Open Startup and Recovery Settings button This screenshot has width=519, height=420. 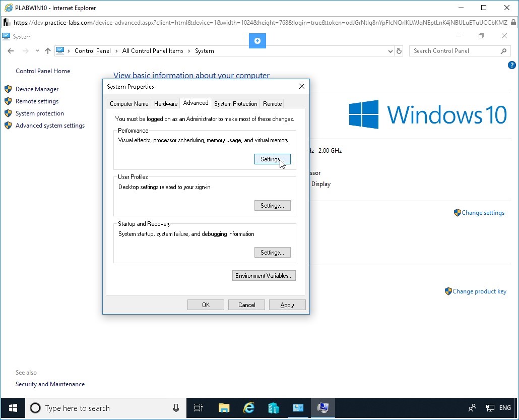click(x=273, y=253)
